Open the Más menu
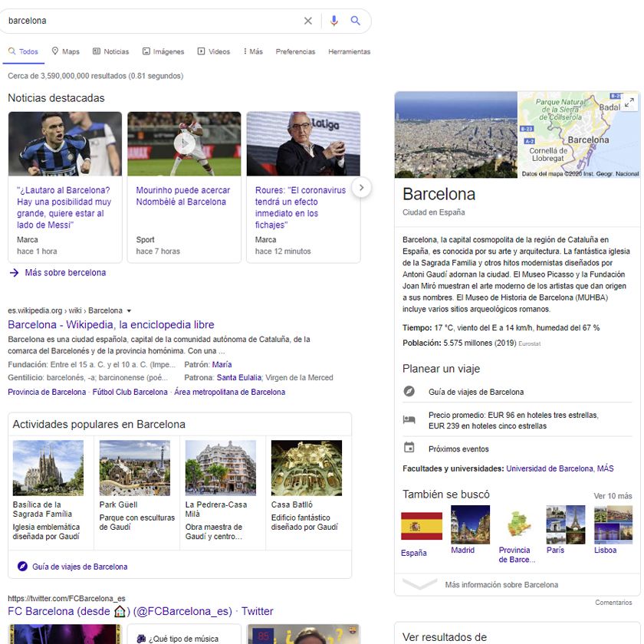644x644 pixels. point(253,51)
